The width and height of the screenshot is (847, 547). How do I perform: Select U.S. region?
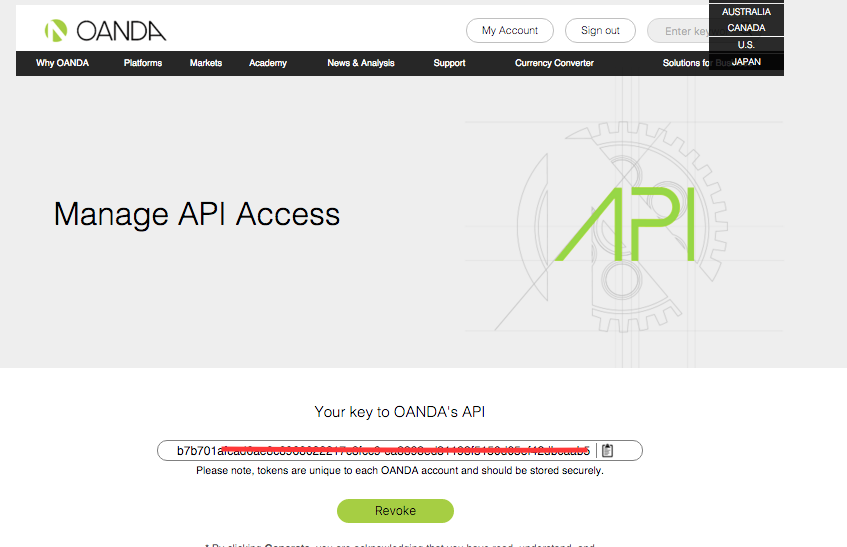(x=746, y=45)
